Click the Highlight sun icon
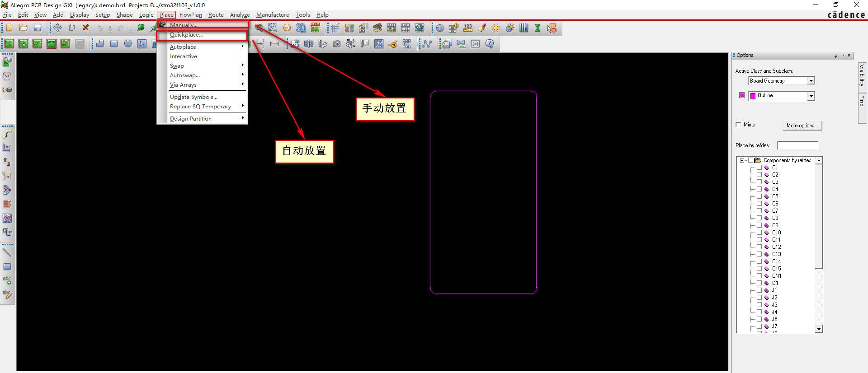The height and width of the screenshot is (373, 868). (x=496, y=28)
